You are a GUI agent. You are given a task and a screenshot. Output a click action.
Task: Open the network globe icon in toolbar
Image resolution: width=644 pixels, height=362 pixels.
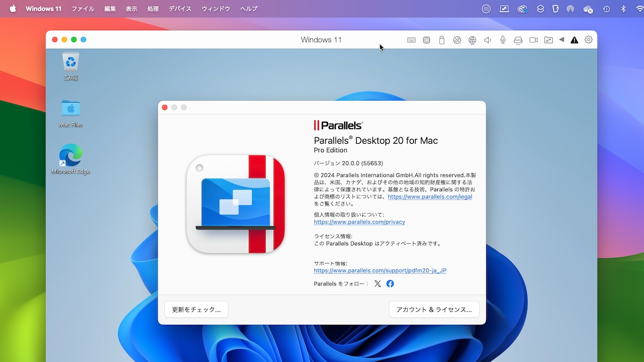(x=472, y=40)
